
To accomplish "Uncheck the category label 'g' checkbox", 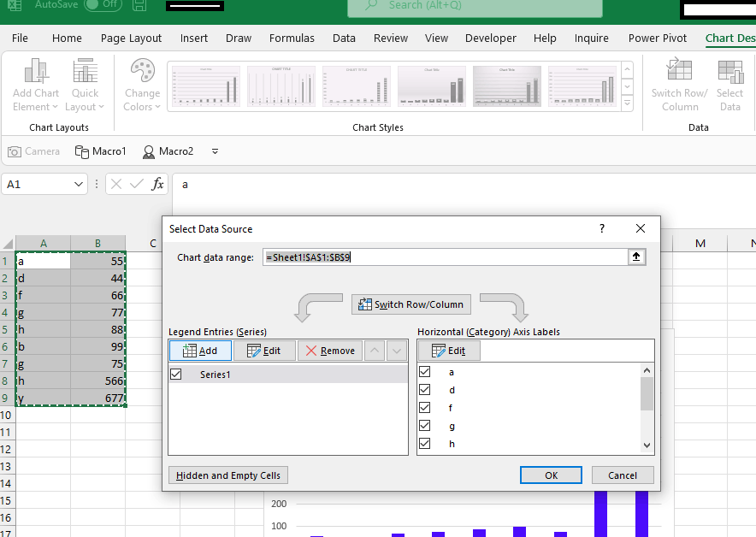I will click(425, 425).
